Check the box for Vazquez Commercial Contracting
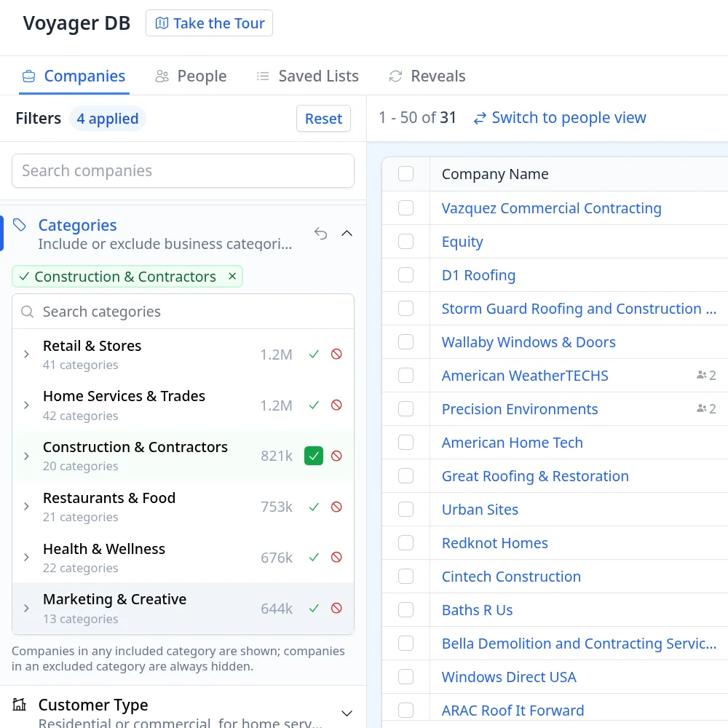Screen dimensions: 728x728 pos(405,208)
